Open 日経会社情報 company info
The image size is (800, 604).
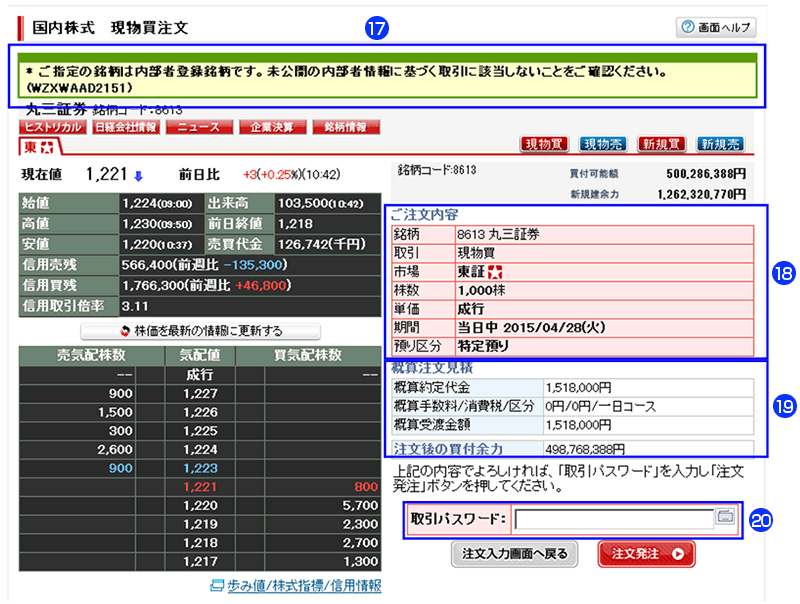126,127
